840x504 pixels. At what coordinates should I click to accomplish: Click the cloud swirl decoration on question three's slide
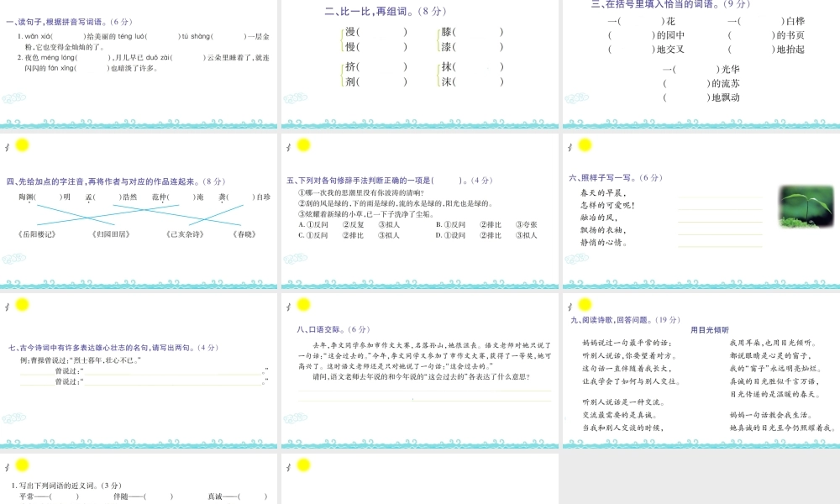577,97
